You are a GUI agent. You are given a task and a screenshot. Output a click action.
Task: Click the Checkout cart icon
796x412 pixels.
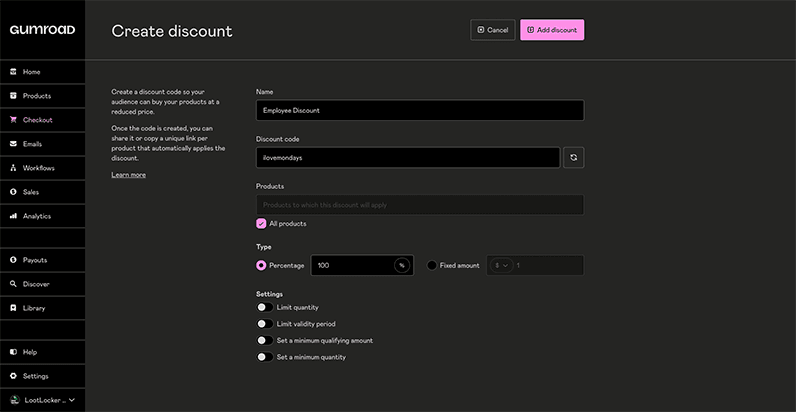point(14,120)
